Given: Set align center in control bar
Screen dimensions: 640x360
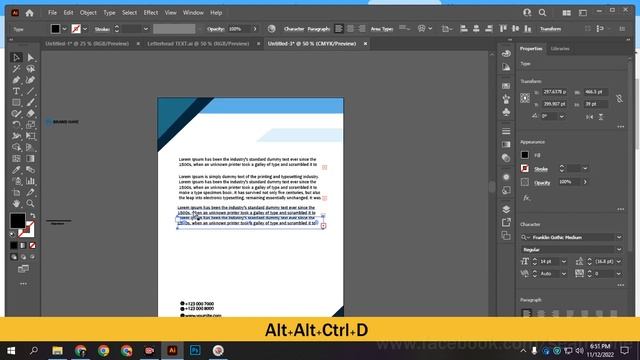Looking at the screenshot, I should [x=350, y=29].
